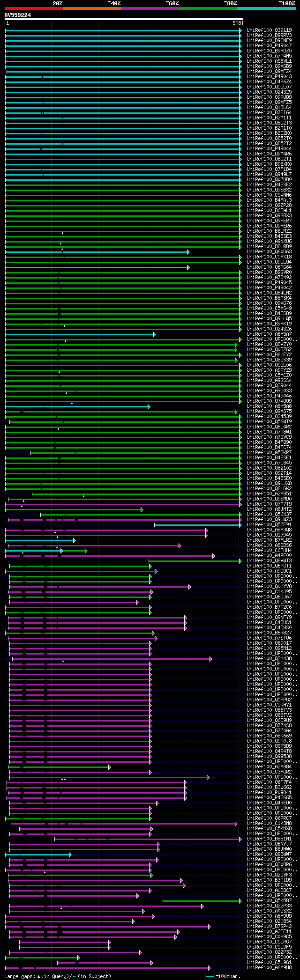300x980 pixels.
Task: Click the UniRef100_C5XNM6 entry
Action: click(269, 195)
